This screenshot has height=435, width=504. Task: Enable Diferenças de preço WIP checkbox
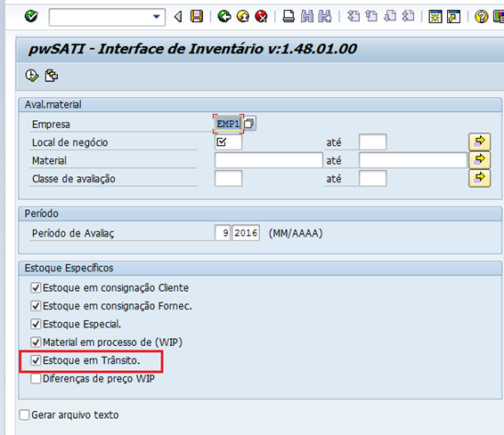[36, 378]
